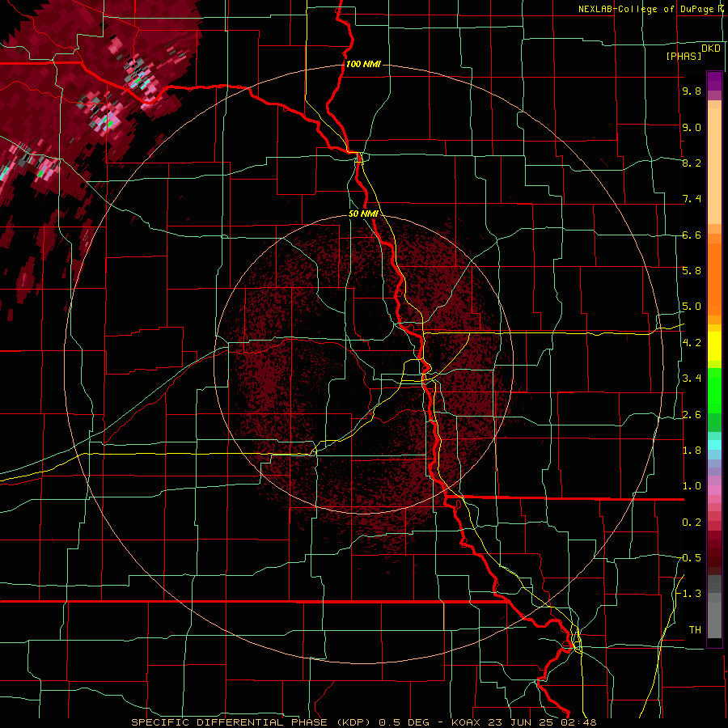Click the 100 NMI range ring label
Screen dimensions: 728x728
point(363,64)
